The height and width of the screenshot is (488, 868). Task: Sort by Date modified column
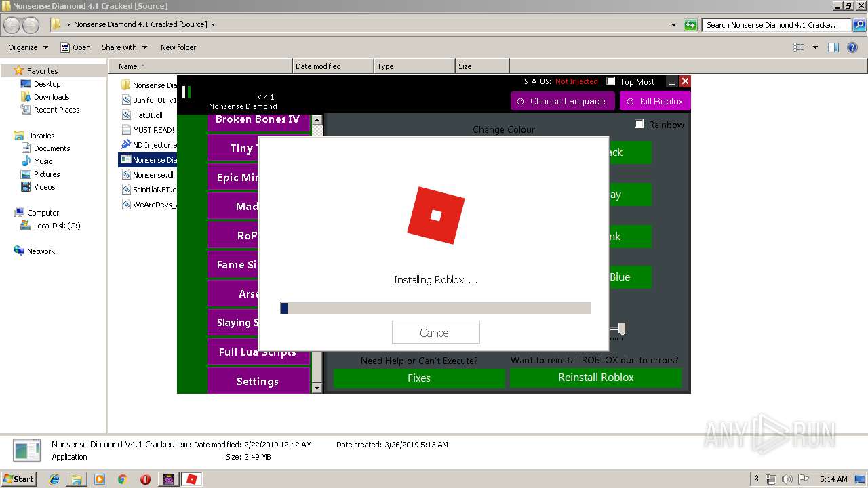[x=333, y=66]
